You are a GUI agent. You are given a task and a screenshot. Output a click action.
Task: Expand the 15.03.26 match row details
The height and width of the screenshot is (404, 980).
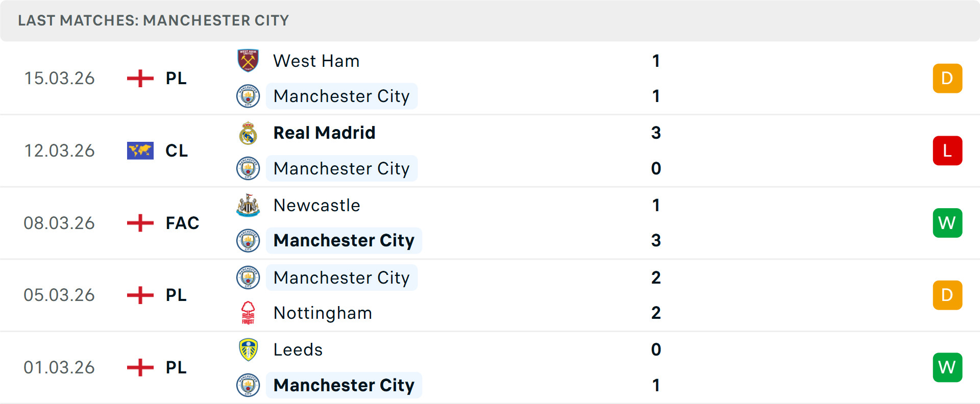coord(490,78)
